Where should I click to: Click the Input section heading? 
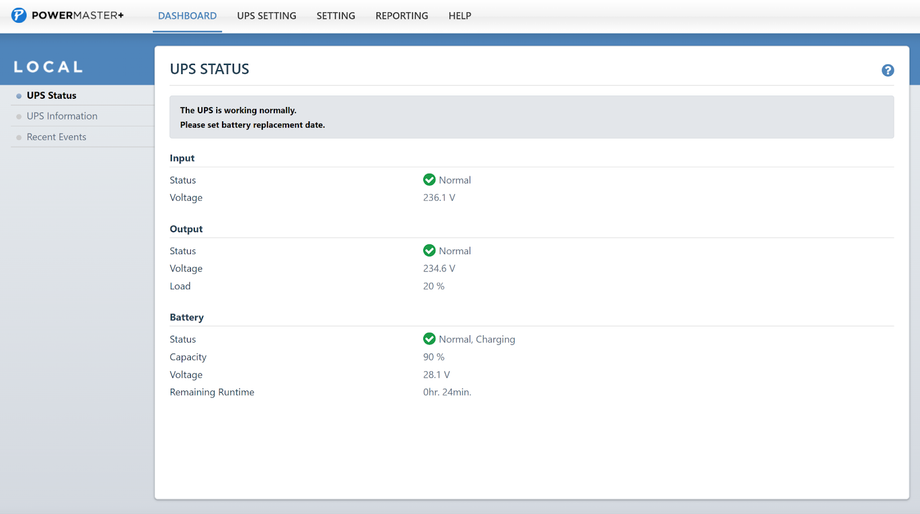[182, 158]
